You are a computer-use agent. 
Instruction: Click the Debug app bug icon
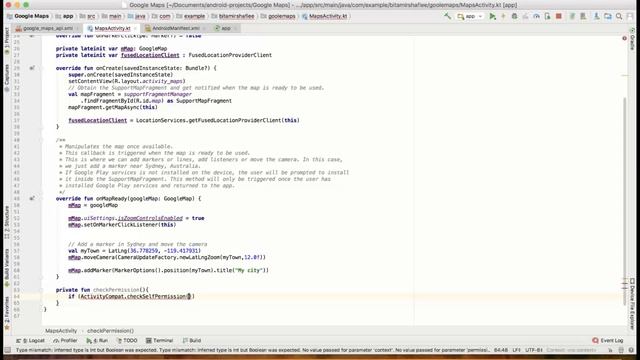click(x=514, y=16)
